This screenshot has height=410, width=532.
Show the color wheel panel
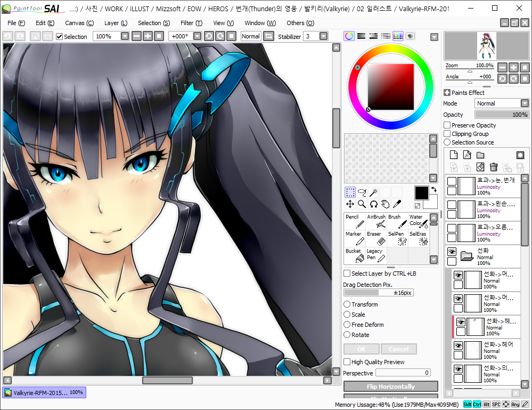click(x=349, y=36)
